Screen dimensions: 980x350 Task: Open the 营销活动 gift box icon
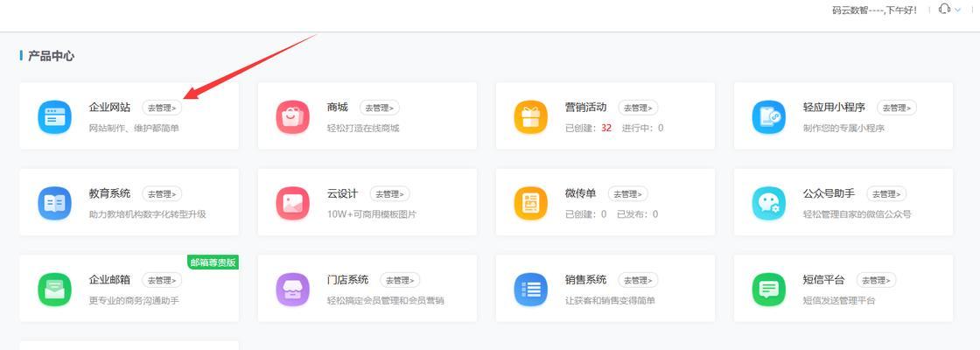coord(530,117)
